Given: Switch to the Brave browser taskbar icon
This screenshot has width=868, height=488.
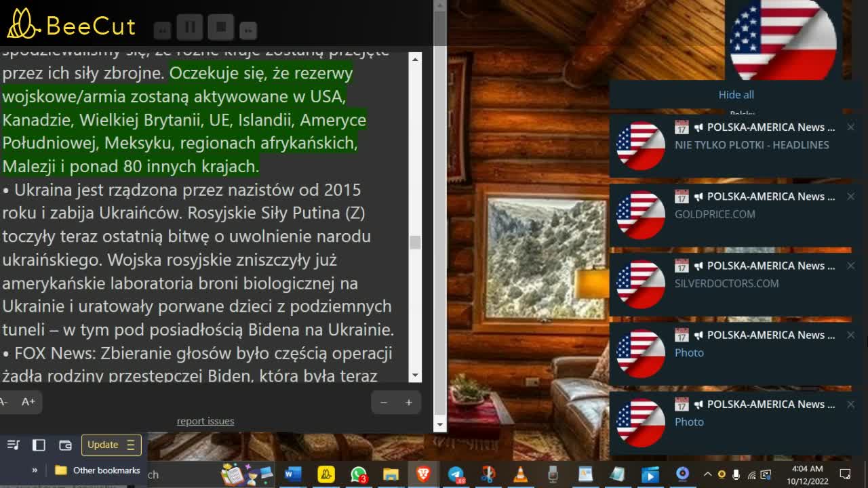Looking at the screenshot, I should tap(422, 474).
